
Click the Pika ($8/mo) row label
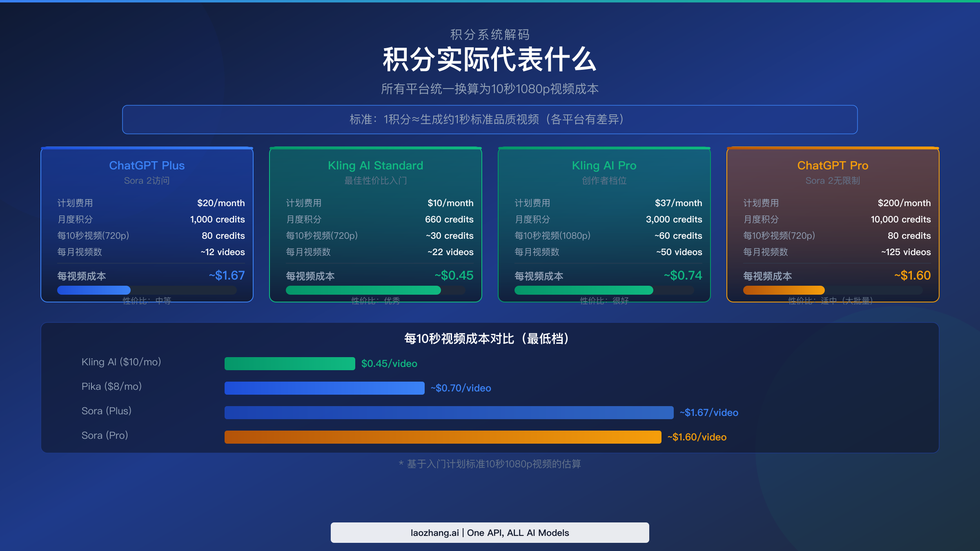coord(111,386)
